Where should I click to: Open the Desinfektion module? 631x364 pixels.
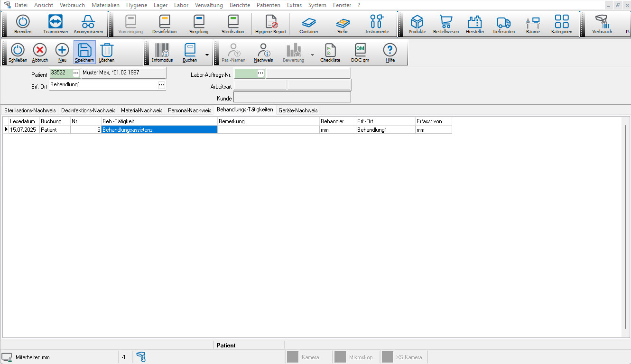(164, 24)
